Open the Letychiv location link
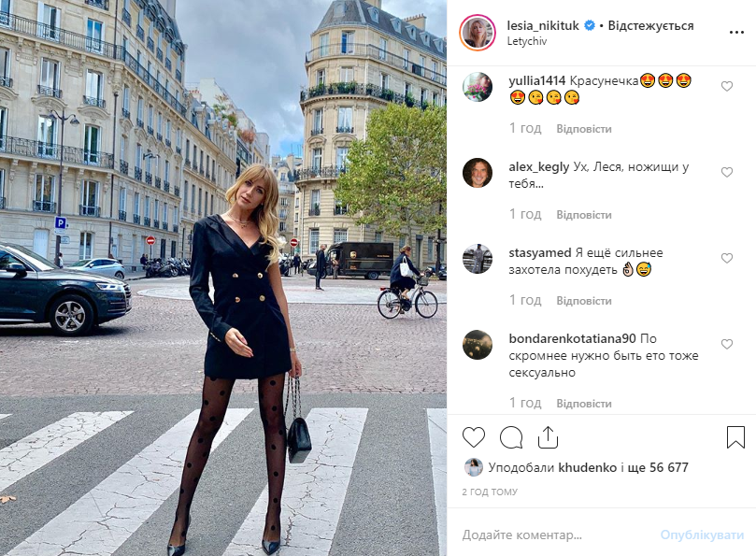This screenshot has height=556, width=756. click(526, 41)
